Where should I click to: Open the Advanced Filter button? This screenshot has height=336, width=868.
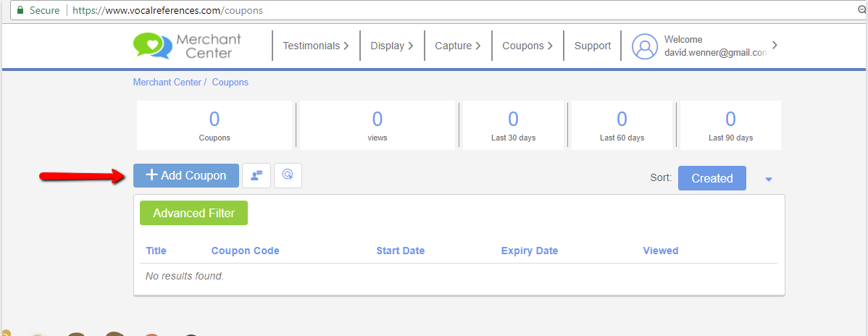pyautogui.click(x=193, y=213)
